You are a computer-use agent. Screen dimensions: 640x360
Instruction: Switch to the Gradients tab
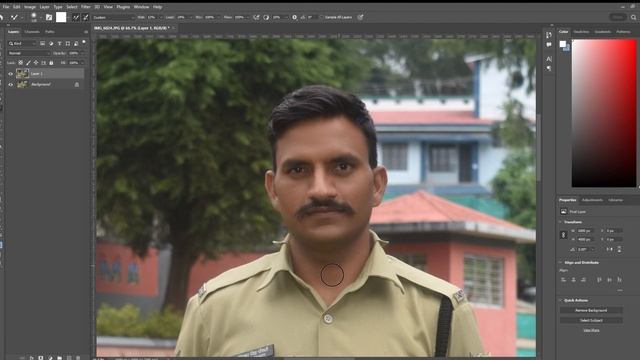tap(602, 31)
